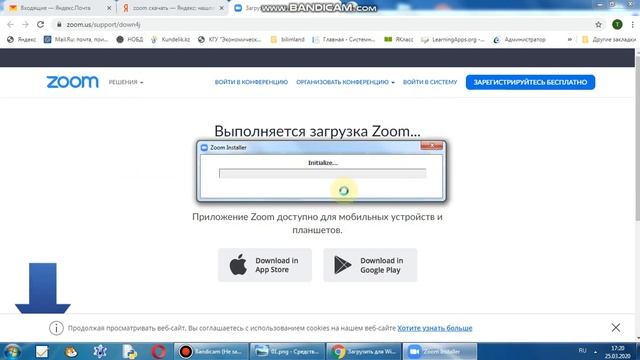The image size is (640, 360).
Task: Click the taskbar clock showing 17:20
Action: coord(617,352)
